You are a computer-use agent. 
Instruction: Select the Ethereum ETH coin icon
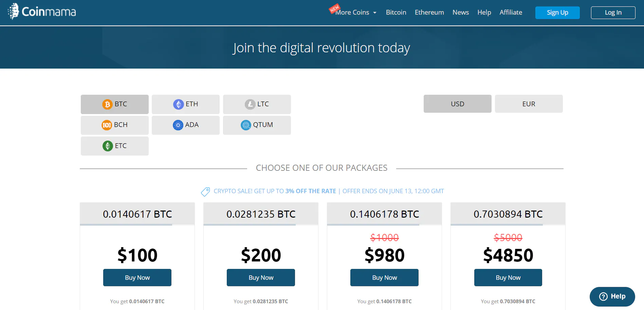178,104
